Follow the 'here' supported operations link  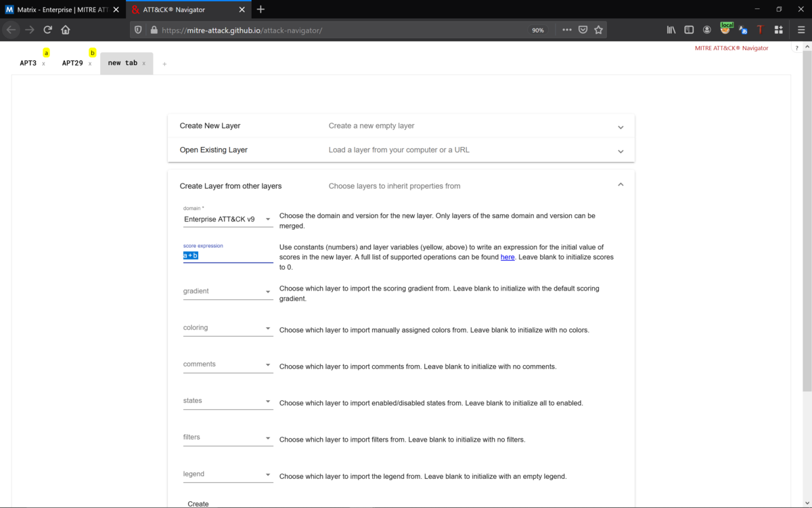[507, 257]
